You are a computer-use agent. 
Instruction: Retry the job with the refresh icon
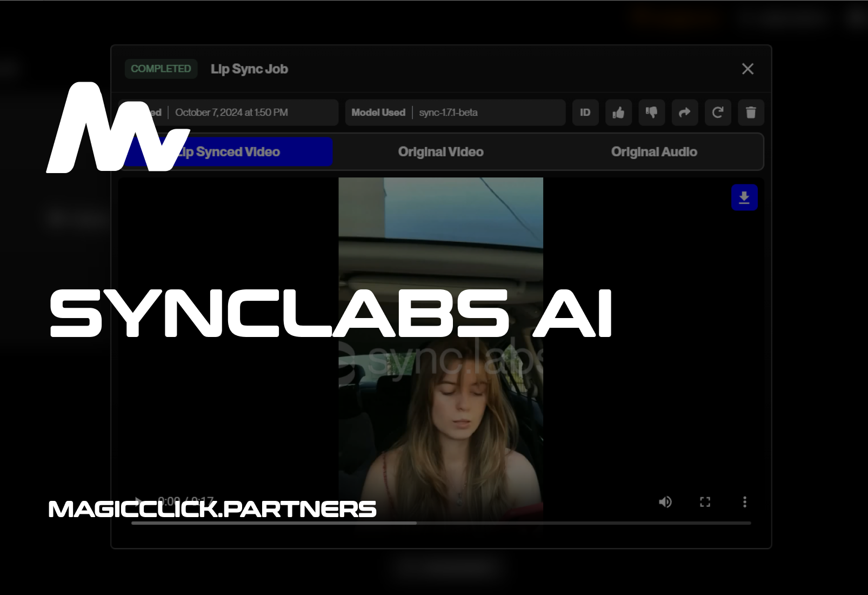coord(718,113)
